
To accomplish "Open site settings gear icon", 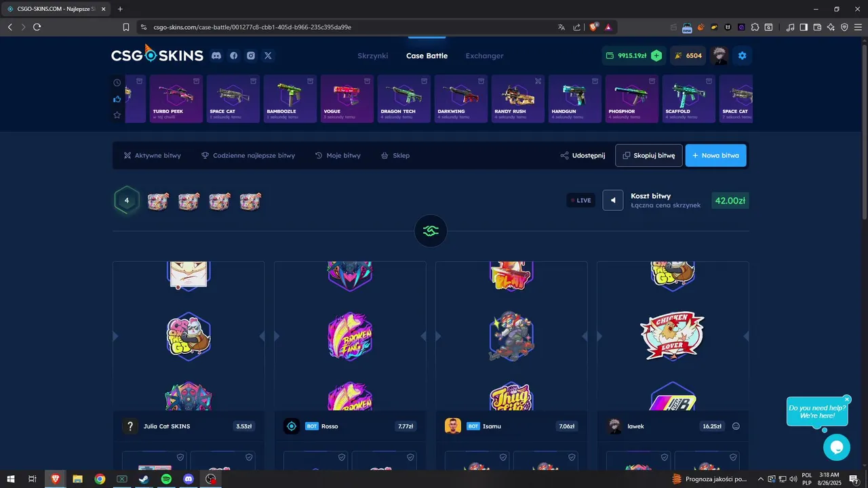I will click(x=742, y=56).
